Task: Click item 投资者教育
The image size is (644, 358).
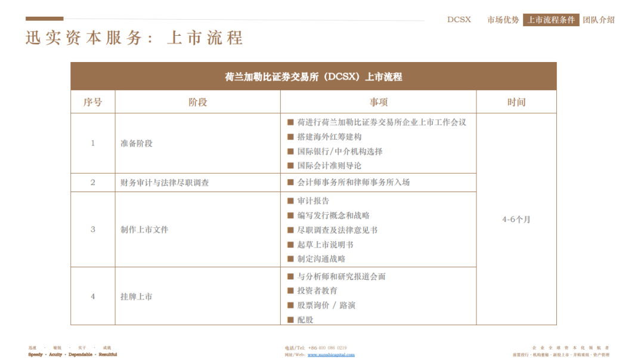Action: click(317, 291)
